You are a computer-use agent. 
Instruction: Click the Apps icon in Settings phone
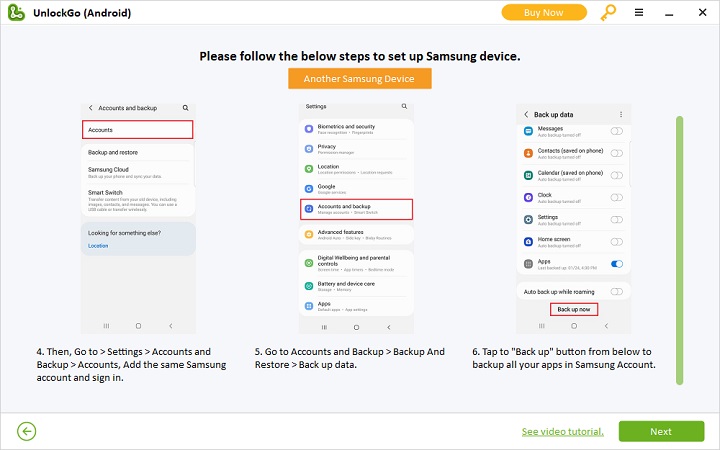pos(309,306)
